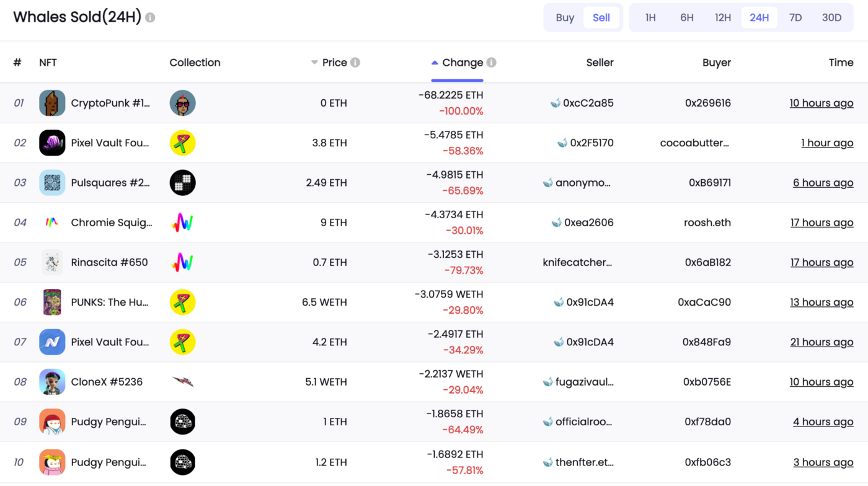Switch to the Buy toggle
The height and width of the screenshot is (486, 868).
click(565, 17)
